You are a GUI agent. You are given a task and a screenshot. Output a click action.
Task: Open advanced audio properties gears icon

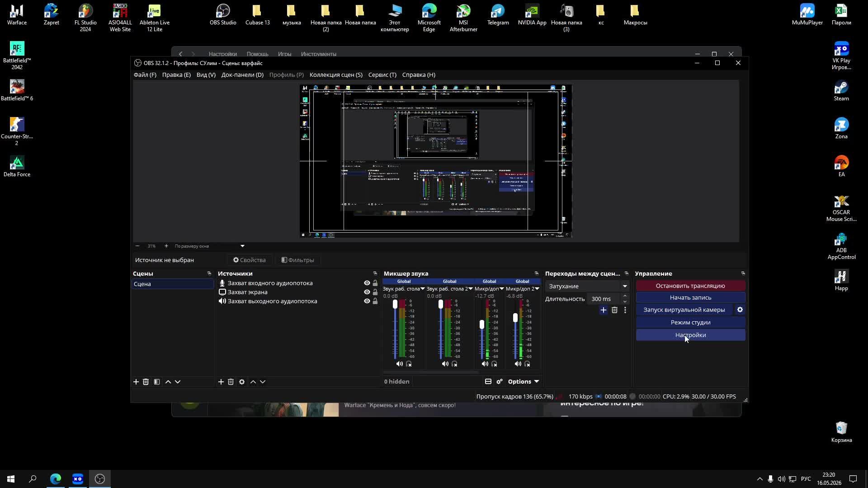click(x=500, y=381)
